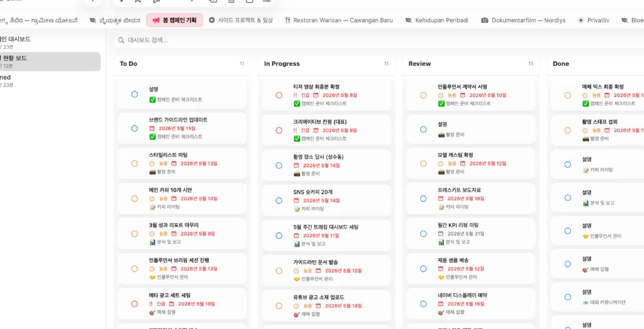
Task: Click date 2026년 5월 16일 in 네이버 디스플레이 예약
Action: pos(466,304)
